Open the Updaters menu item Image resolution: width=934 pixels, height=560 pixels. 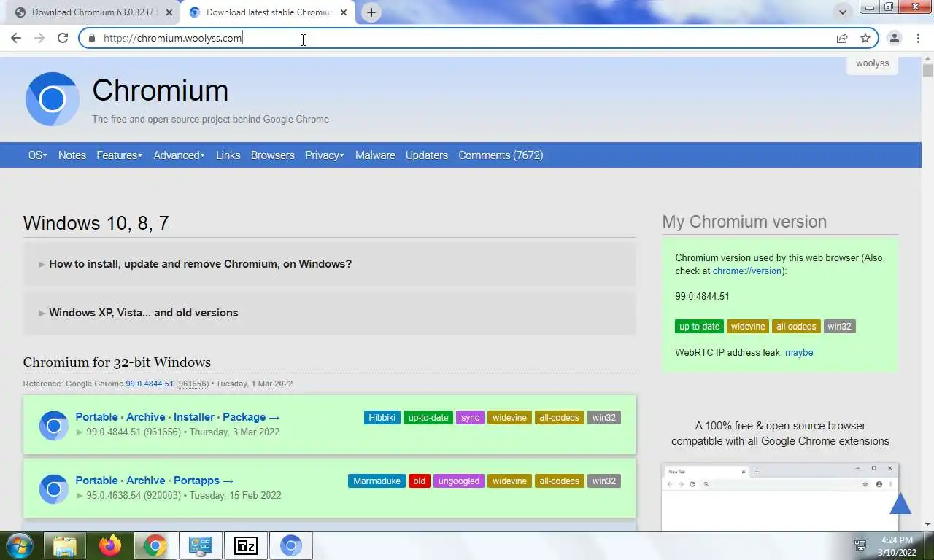[427, 155]
